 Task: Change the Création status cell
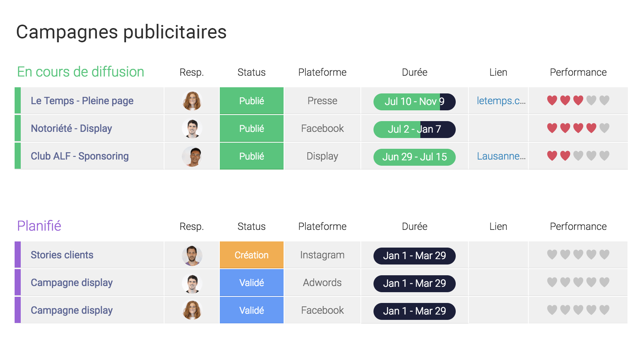pos(252,255)
